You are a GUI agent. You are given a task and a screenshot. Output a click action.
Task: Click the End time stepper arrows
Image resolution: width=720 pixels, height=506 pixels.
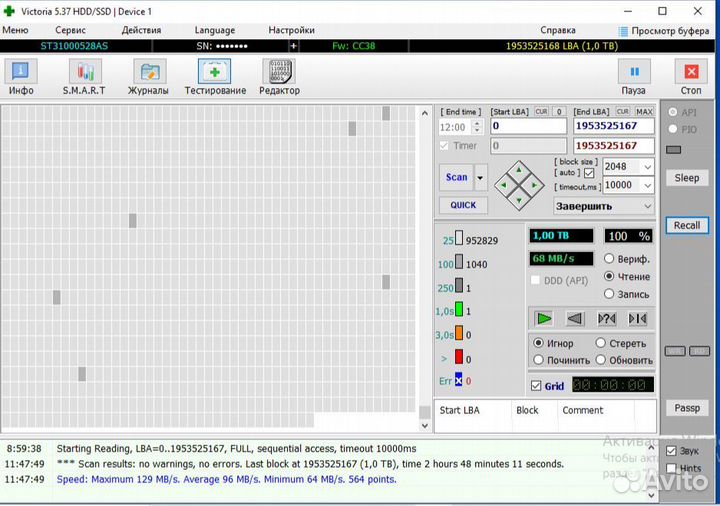[x=477, y=127]
